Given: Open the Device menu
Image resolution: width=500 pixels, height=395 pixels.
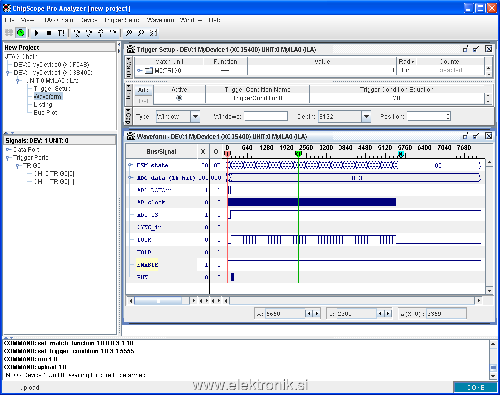Looking at the screenshot, I should pos(89,20).
